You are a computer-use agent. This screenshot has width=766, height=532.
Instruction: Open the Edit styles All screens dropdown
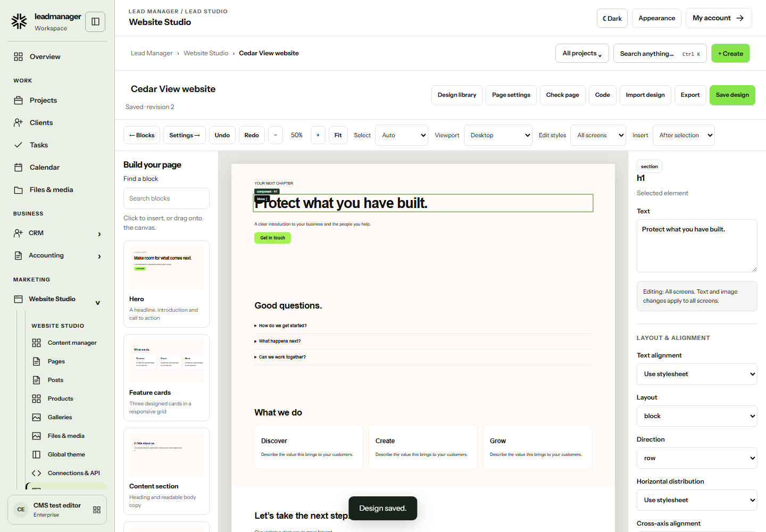point(598,135)
